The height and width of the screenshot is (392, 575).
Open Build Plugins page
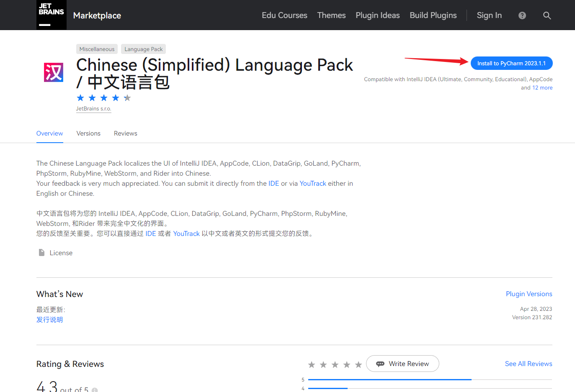(x=433, y=15)
